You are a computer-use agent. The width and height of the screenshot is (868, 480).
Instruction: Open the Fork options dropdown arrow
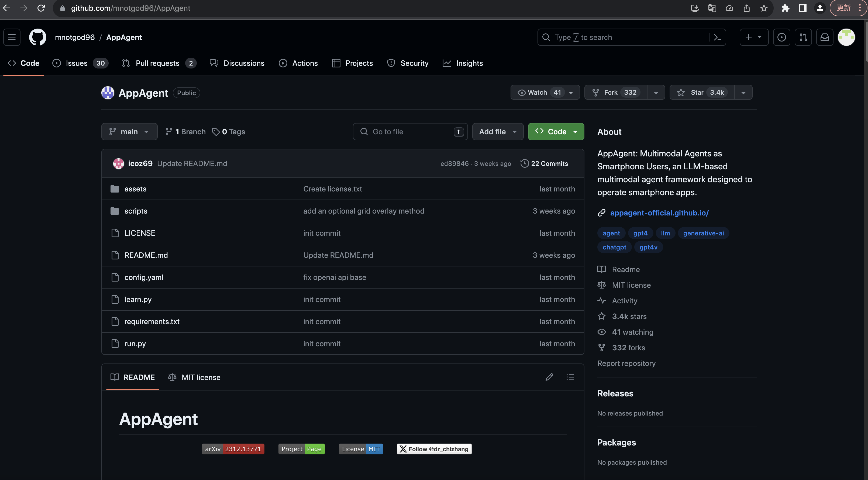tap(656, 92)
